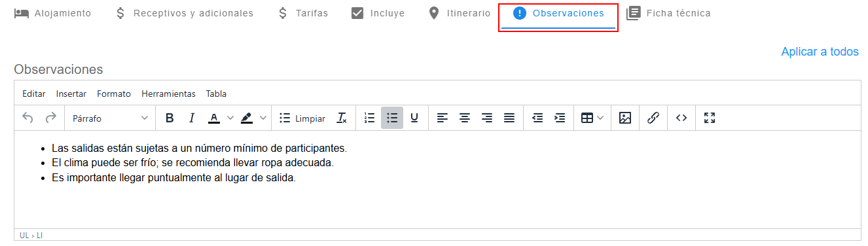
Task: Click the clear formatting Tx icon
Action: pyautogui.click(x=342, y=118)
